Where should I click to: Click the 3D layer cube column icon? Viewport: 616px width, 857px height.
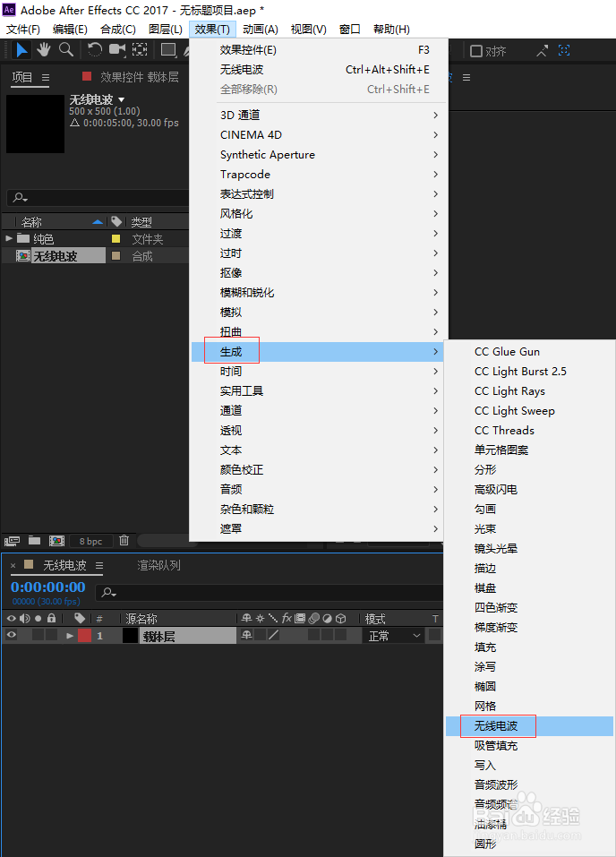click(340, 618)
